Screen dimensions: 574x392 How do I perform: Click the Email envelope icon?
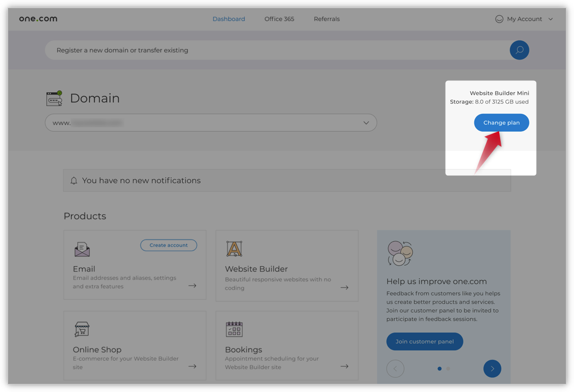click(82, 249)
